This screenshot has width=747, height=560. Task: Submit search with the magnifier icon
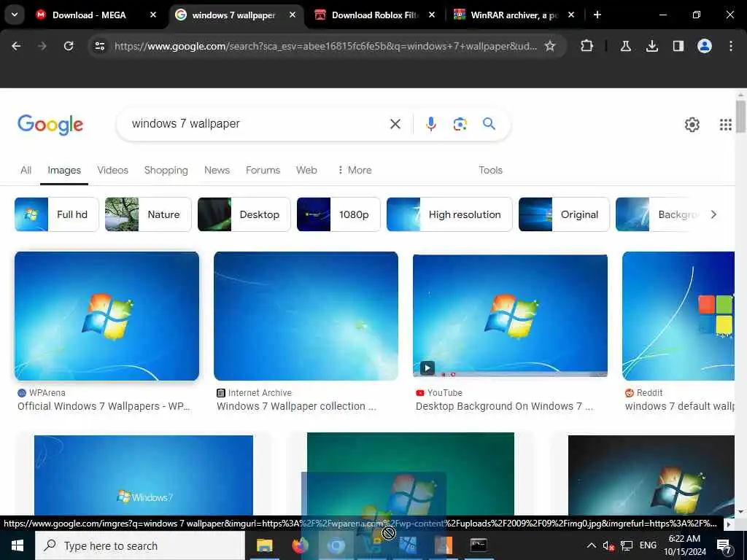tap(489, 124)
